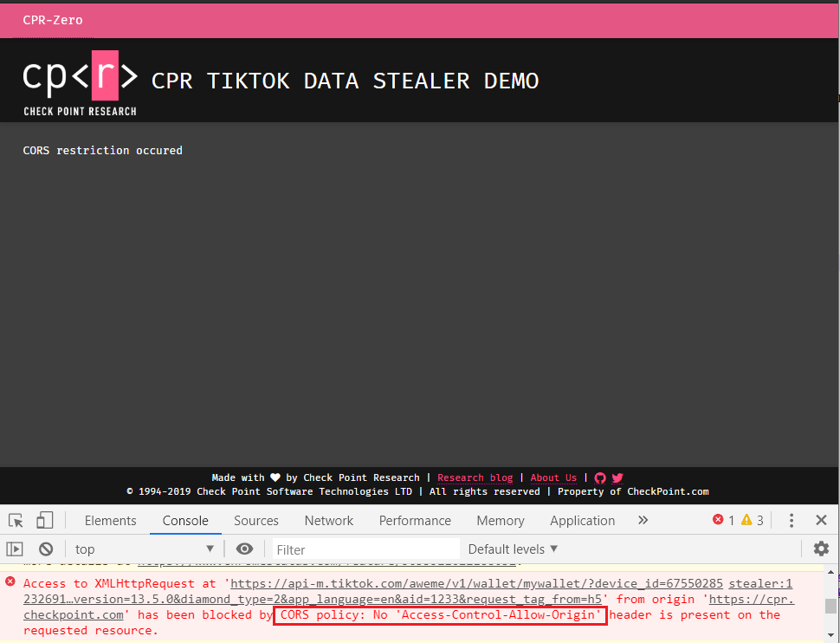
Task: Select the inspect element picker icon
Action: click(x=16, y=520)
